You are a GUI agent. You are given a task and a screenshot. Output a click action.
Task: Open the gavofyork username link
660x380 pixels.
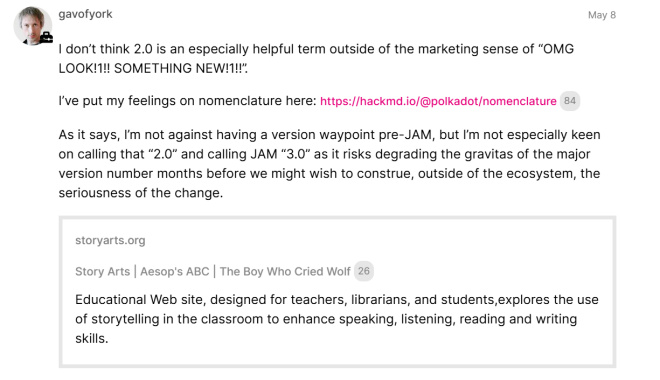pos(85,14)
